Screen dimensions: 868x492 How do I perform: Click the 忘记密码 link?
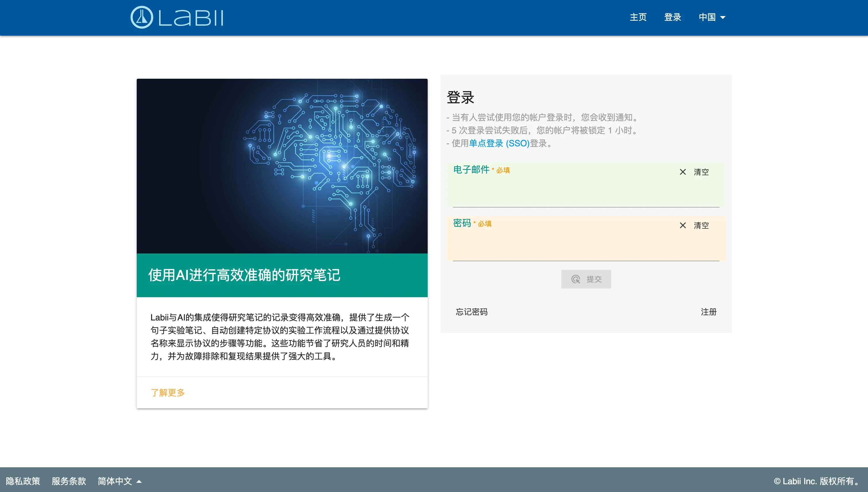pos(472,312)
